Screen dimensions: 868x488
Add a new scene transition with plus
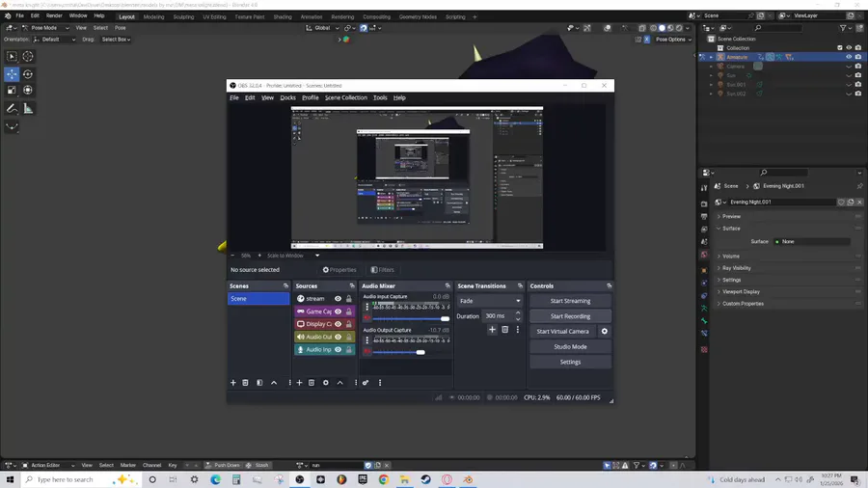[x=492, y=329]
